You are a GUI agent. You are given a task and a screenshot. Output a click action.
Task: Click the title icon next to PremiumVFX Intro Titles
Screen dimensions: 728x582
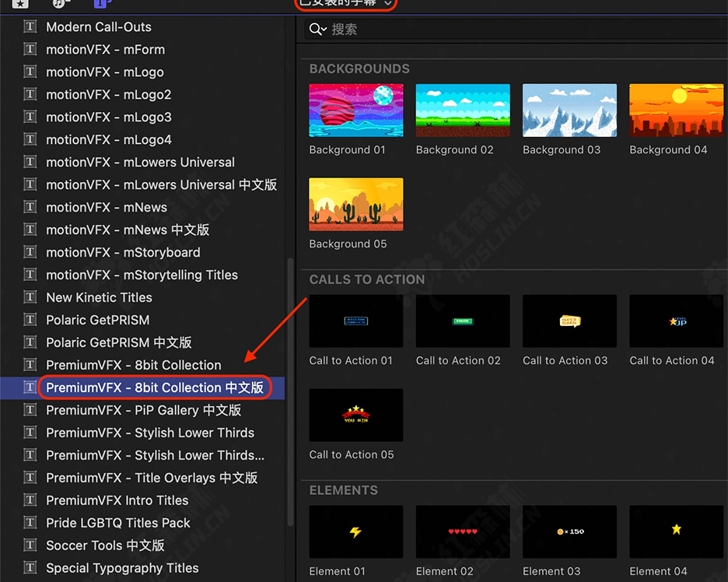coord(30,500)
